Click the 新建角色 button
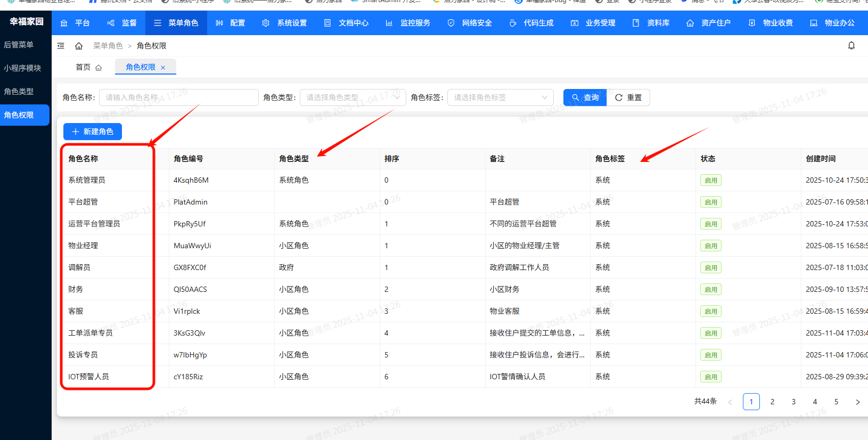 (x=93, y=132)
